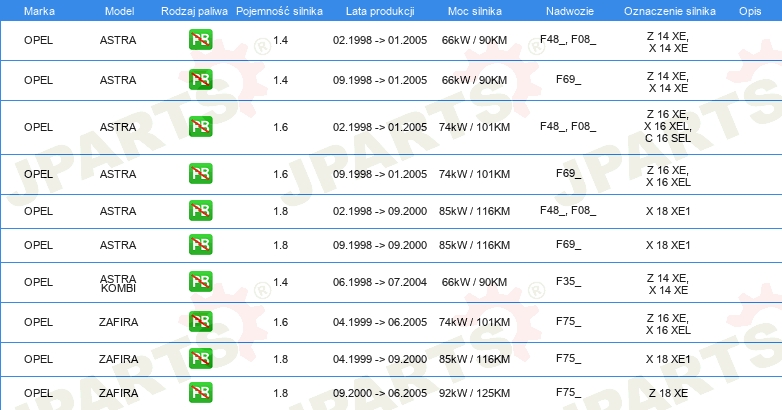Select the production years 06.1998 -> 07.2004
Image resolution: width=782 pixels, height=410 pixels.
click(380, 282)
